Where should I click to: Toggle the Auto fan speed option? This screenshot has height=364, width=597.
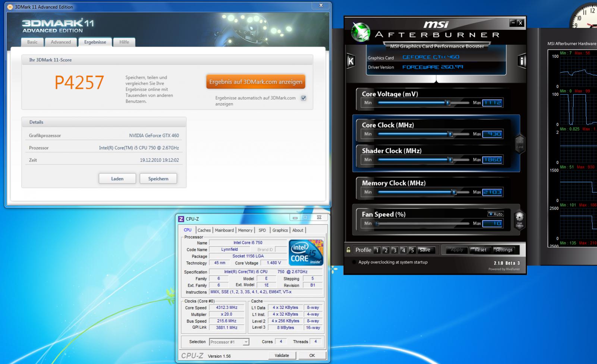pos(496,214)
